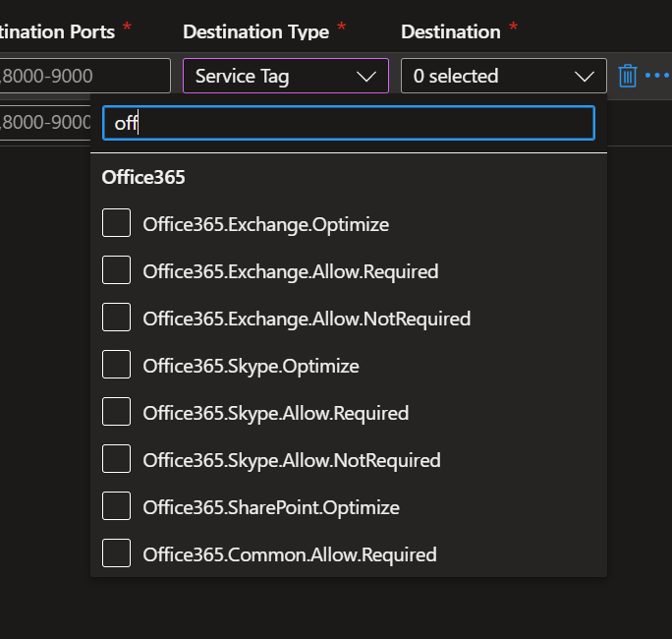672x639 pixels.
Task: Select the Office365.Common.Allow.Required checkbox
Action: tap(116, 553)
